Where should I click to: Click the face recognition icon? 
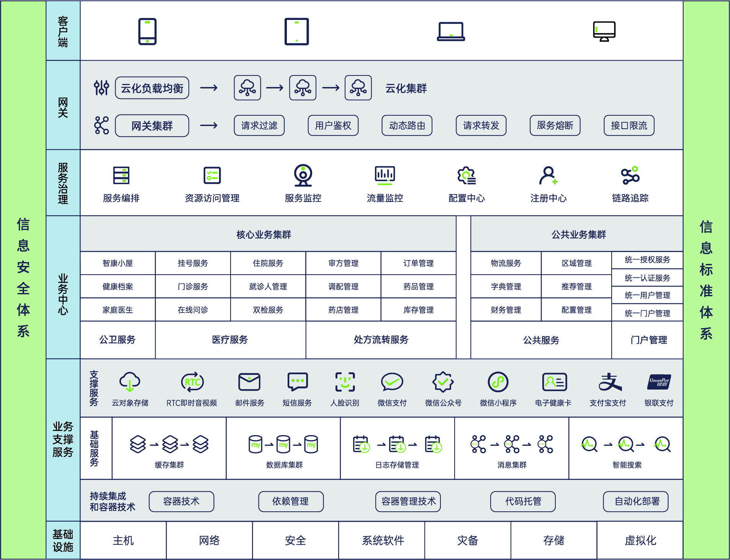345,382
